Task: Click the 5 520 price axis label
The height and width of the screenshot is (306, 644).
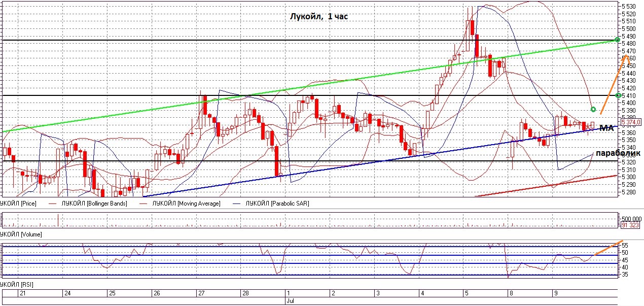Action: pyautogui.click(x=629, y=14)
